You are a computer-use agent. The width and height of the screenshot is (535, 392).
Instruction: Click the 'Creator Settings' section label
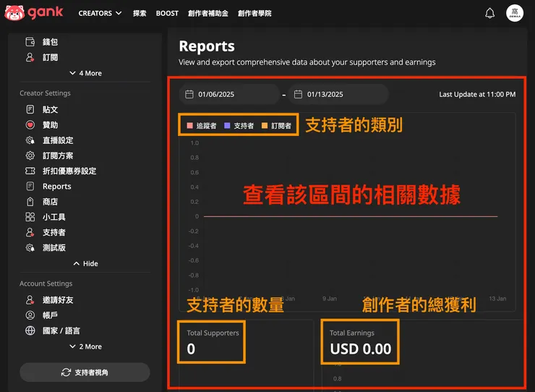(45, 93)
